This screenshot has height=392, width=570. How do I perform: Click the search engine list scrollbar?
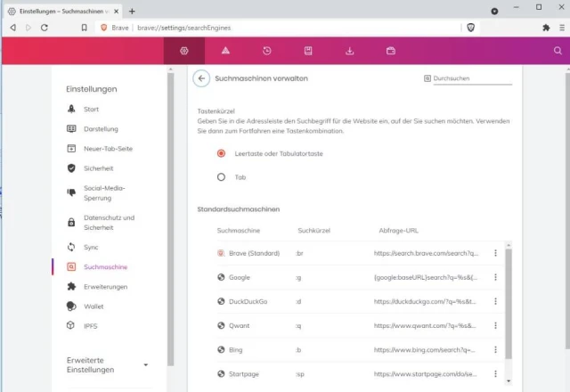tap(509, 303)
